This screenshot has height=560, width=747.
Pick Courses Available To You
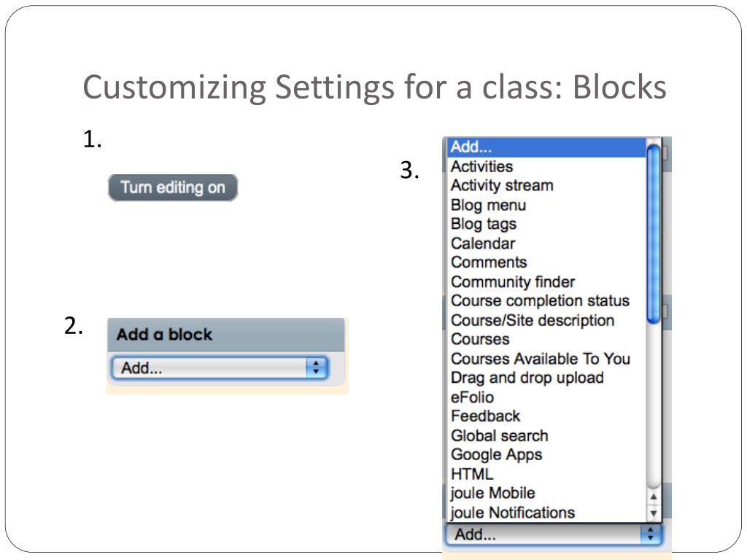[540, 359]
